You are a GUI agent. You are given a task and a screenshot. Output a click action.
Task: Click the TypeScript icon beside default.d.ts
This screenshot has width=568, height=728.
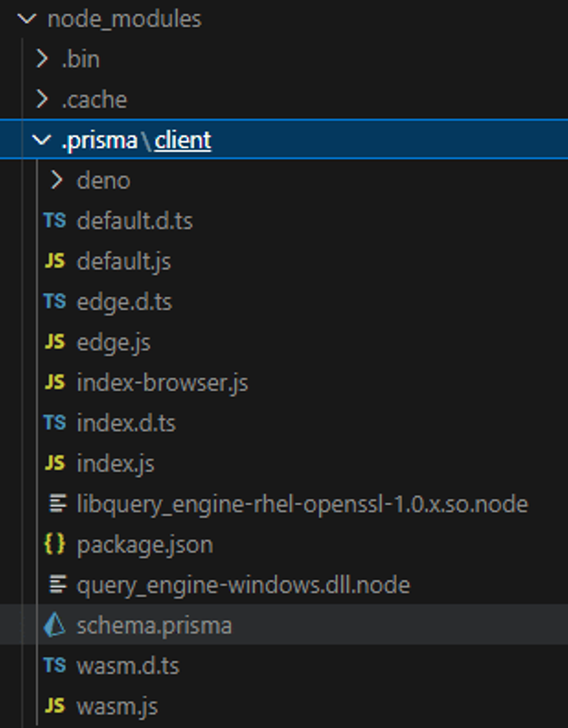(x=54, y=221)
